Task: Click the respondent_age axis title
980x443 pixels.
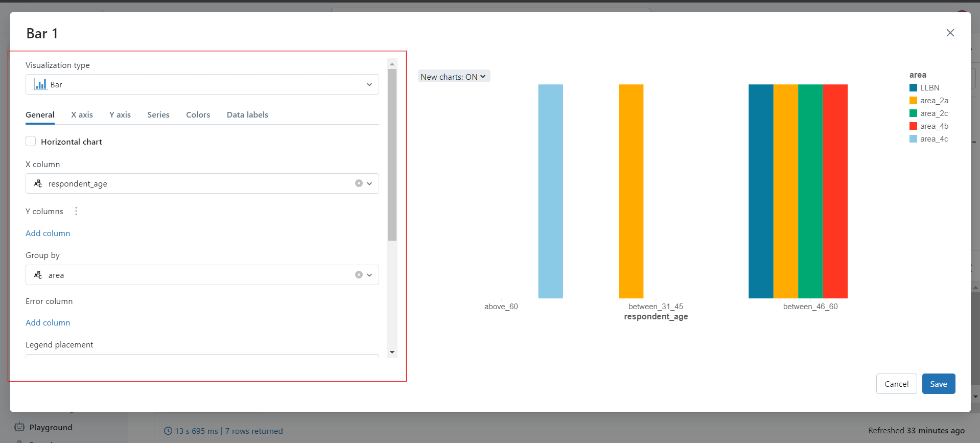Action: [656, 317]
